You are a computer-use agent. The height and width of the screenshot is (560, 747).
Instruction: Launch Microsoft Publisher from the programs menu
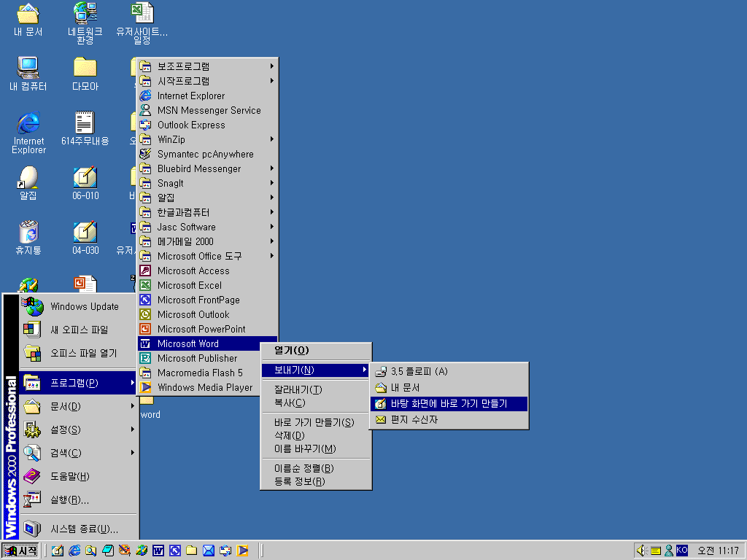(199, 358)
